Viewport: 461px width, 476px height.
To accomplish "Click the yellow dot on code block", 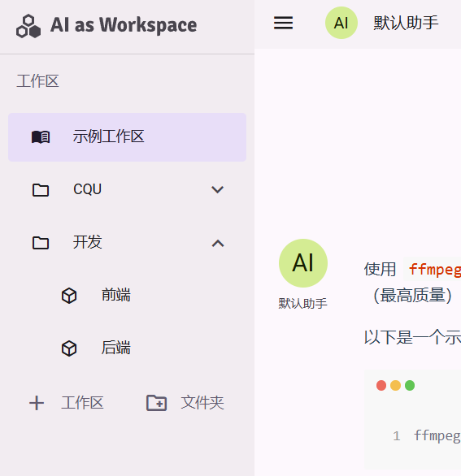I will pyautogui.click(x=395, y=385).
